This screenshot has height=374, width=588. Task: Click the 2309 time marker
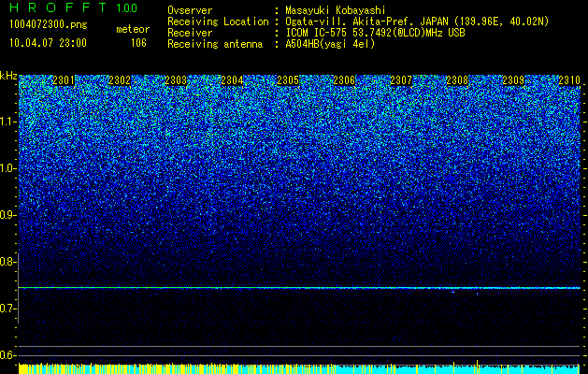513,80
